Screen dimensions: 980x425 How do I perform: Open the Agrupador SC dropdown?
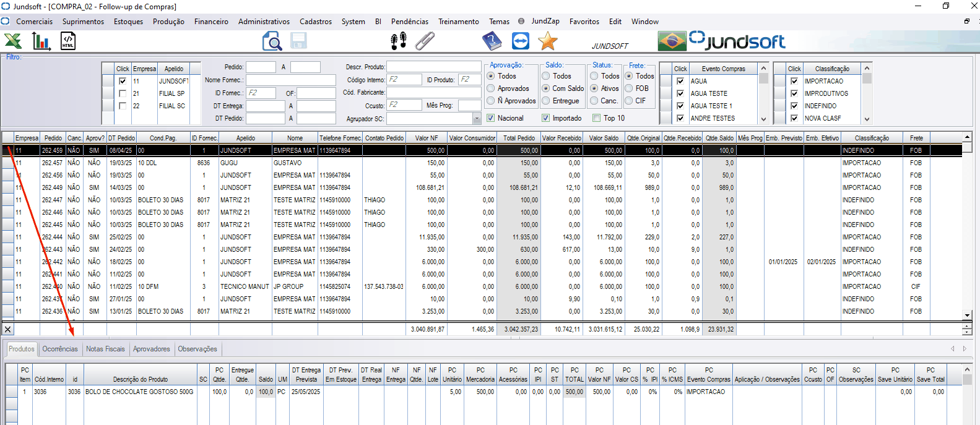477,119
